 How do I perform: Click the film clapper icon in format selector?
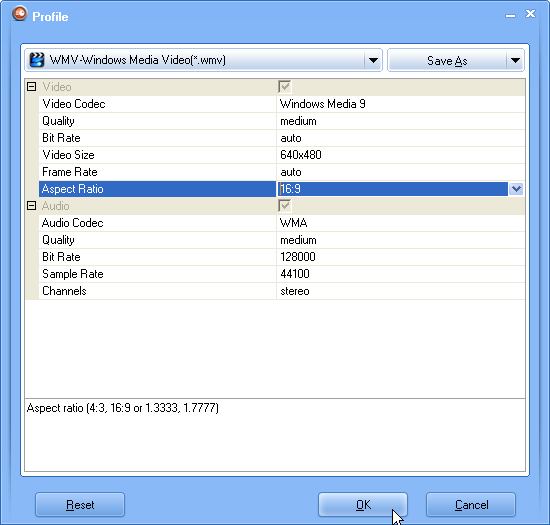(37, 60)
